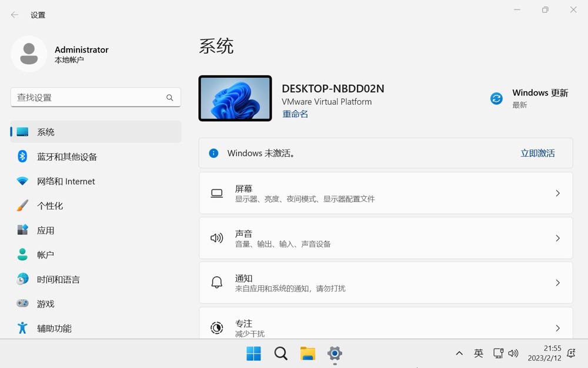This screenshot has width=588, height=368.
Task: Select 帐户 in the sidebar menu
Action: click(x=45, y=255)
